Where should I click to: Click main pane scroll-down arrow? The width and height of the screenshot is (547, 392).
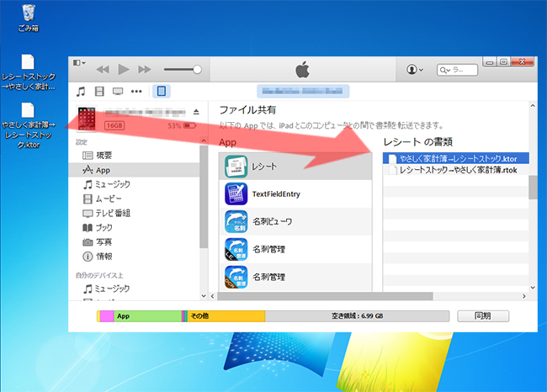tap(533, 288)
